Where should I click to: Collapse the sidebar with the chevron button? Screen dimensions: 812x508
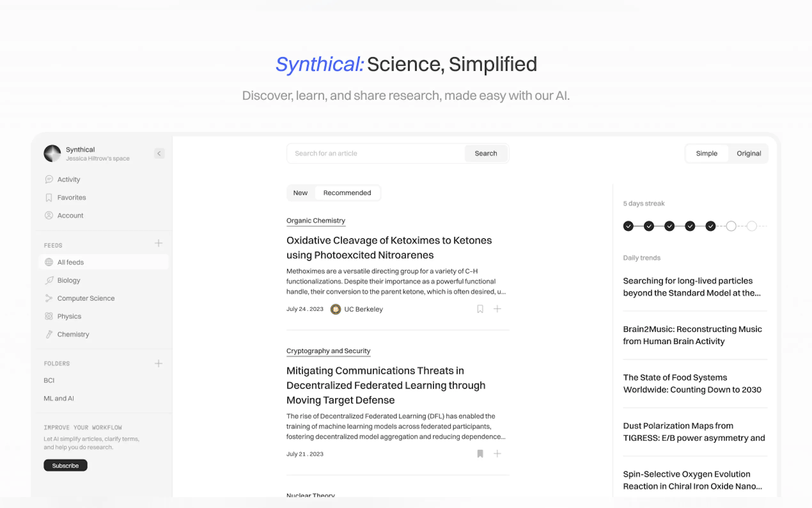(x=159, y=154)
